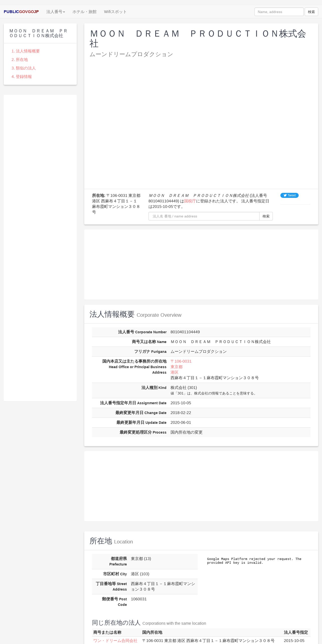Select the Assignment Date 2015-10-05 value
The height and width of the screenshot is (644, 322).
[x=181, y=403]
